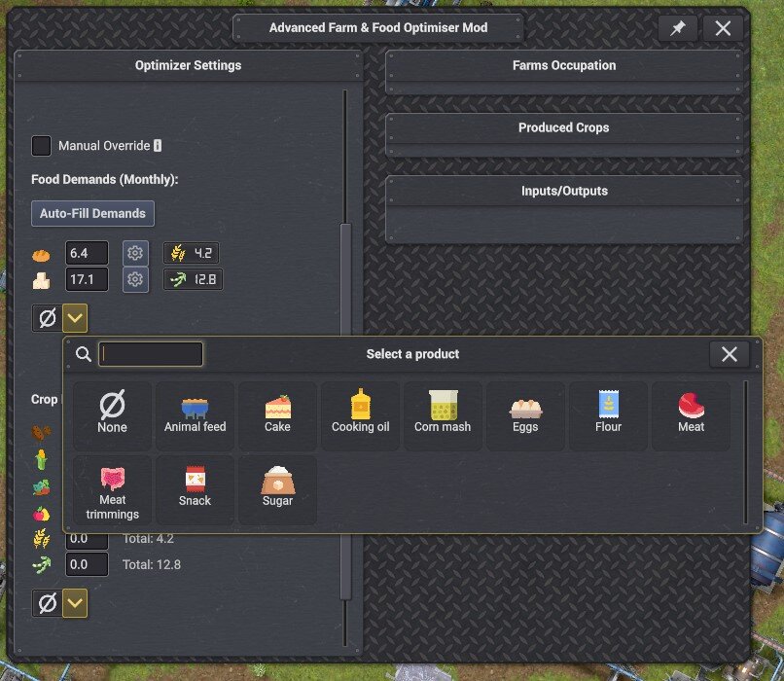Open crop product dropdown arrow at bottom
This screenshot has height=681, width=784.
(x=75, y=602)
